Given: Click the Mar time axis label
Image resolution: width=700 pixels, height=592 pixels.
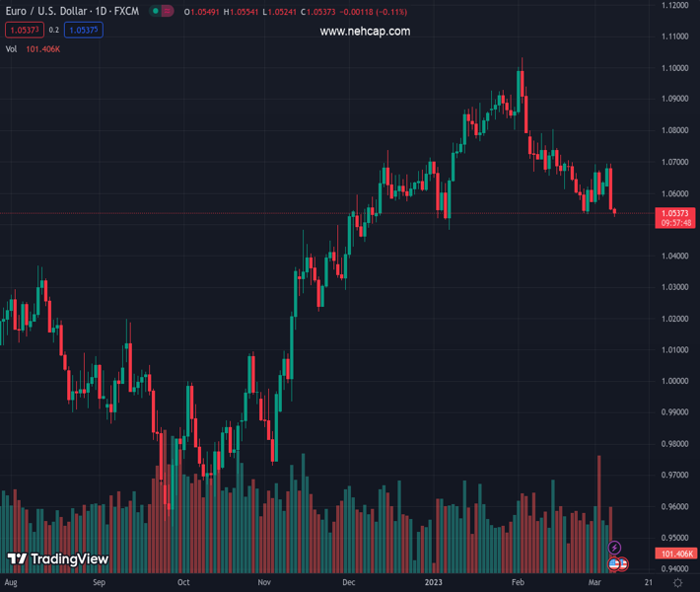Looking at the screenshot, I should pos(595,582).
